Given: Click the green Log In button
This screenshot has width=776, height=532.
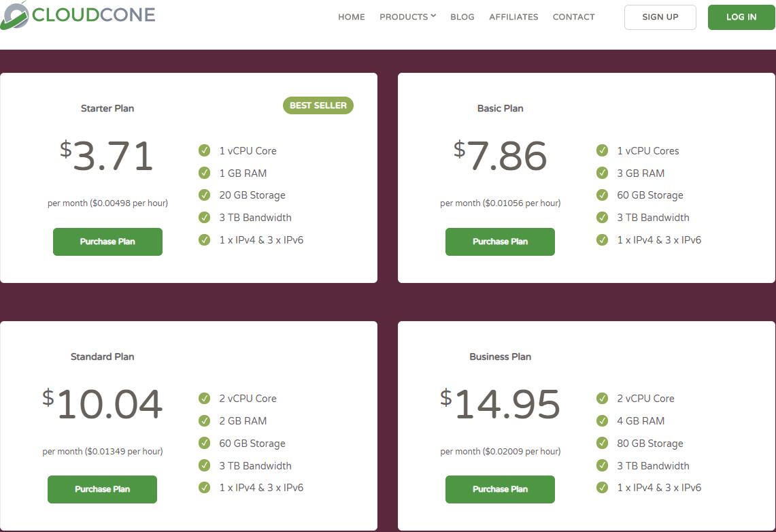Looking at the screenshot, I should (x=741, y=17).
